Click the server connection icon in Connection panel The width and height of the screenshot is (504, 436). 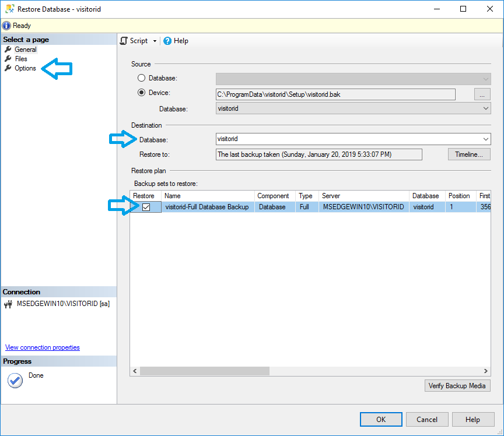click(8, 304)
